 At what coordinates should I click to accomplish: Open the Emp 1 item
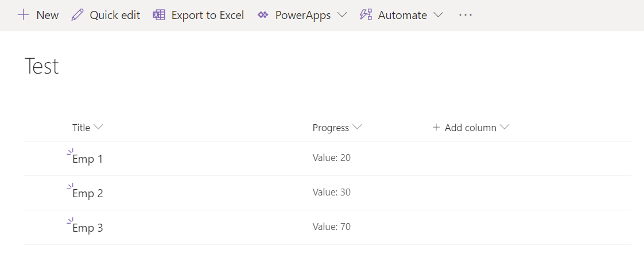(x=87, y=159)
